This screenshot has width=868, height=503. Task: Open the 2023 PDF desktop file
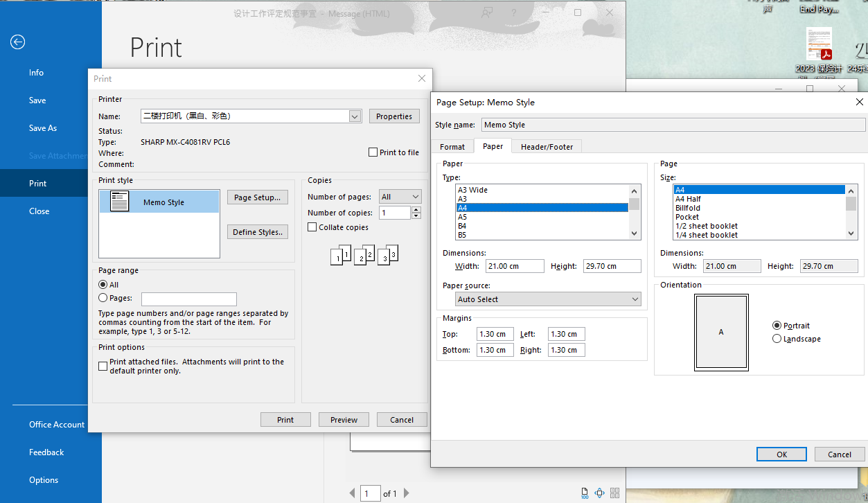(x=819, y=45)
